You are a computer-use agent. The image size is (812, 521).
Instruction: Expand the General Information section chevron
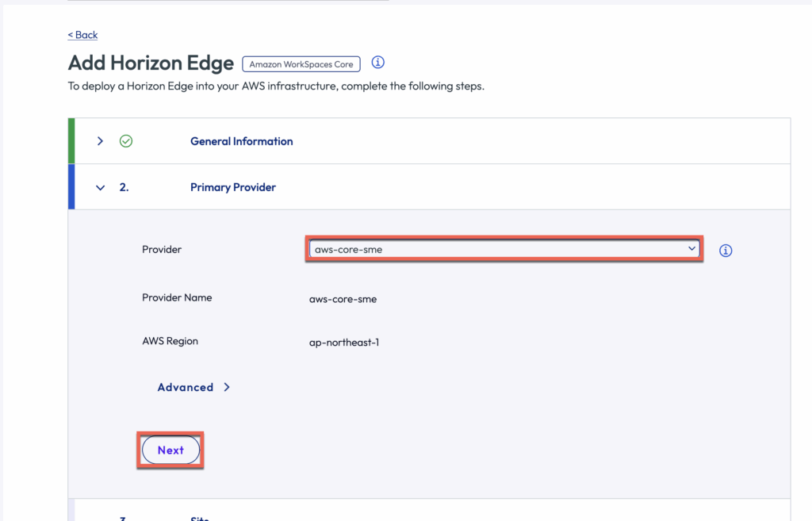click(100, 141)
